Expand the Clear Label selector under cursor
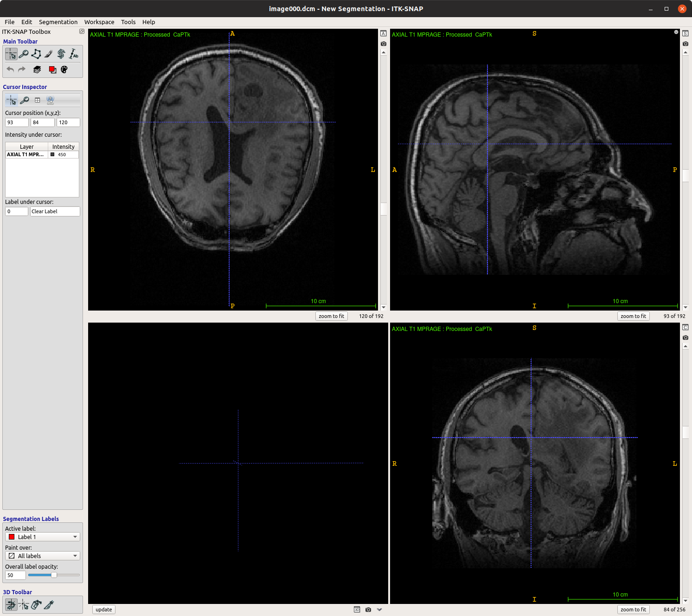 55,211
